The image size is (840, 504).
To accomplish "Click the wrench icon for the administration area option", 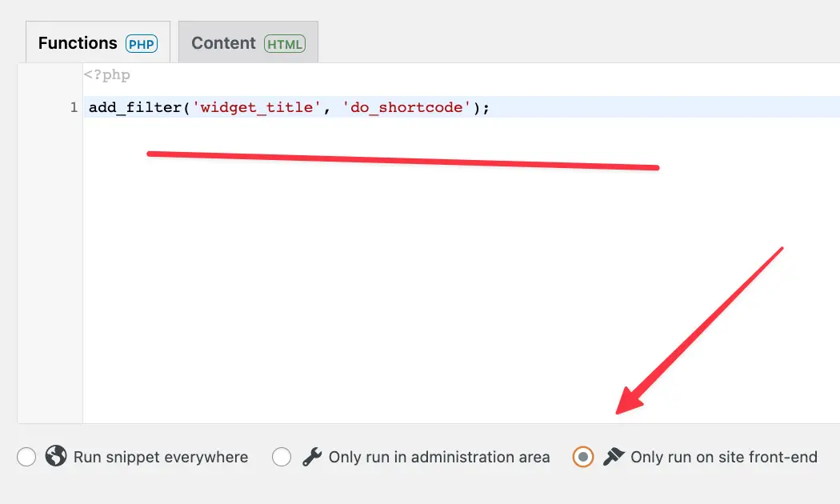I will pos(312,457).
